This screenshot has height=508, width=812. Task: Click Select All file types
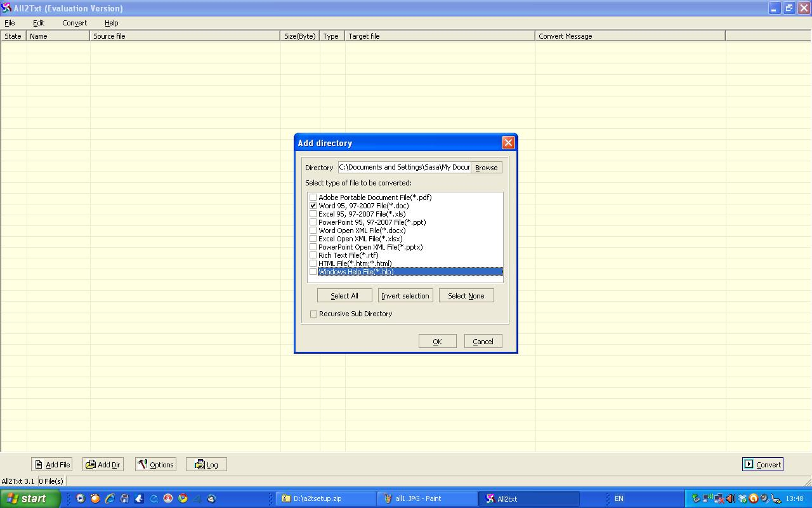(344, 296)
